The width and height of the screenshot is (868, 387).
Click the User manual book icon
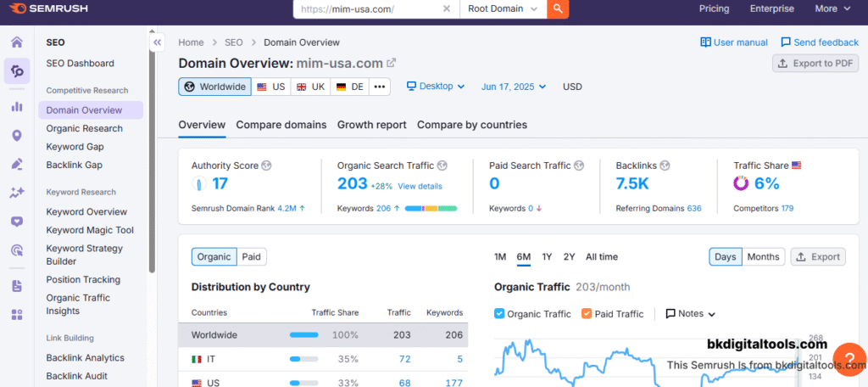[x=705, y=42]
